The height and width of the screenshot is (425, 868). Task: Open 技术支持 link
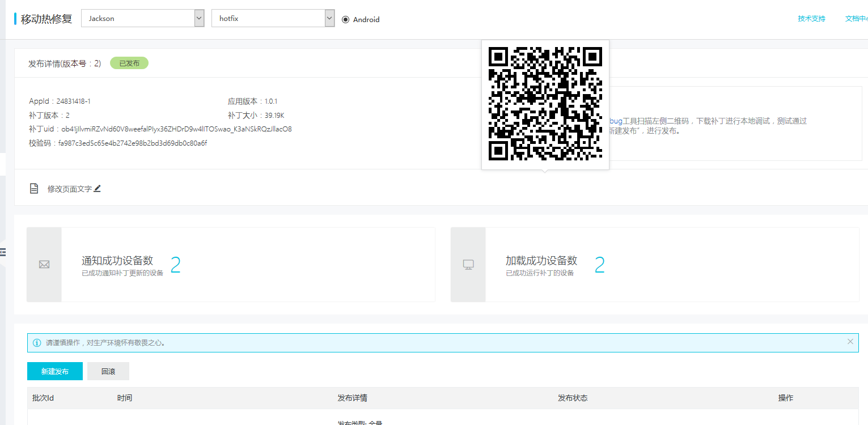(x=811, y=19)
